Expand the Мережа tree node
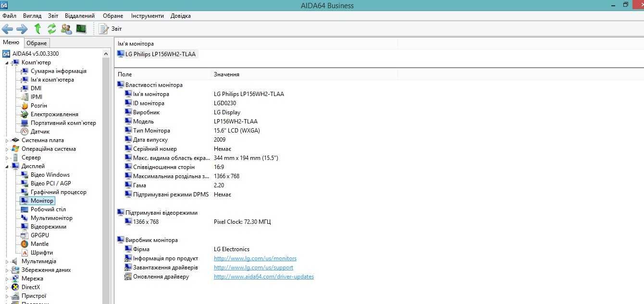 click(x=7, y=279)
